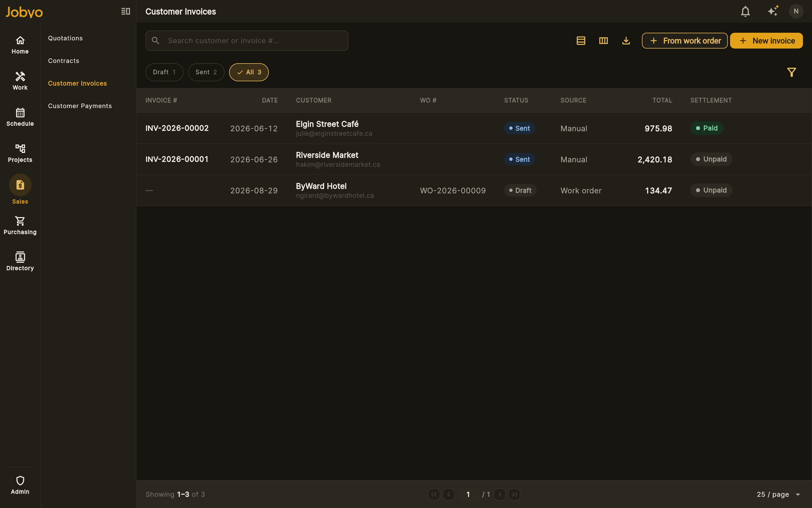Change row density view icon
The height and width of the screenshot is (508, 812).
(x=581, y=41)
